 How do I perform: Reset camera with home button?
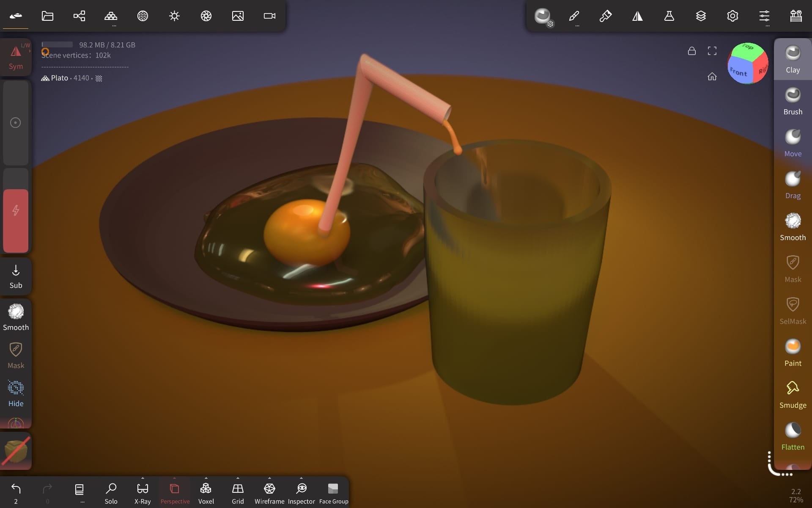pos(712,76)
